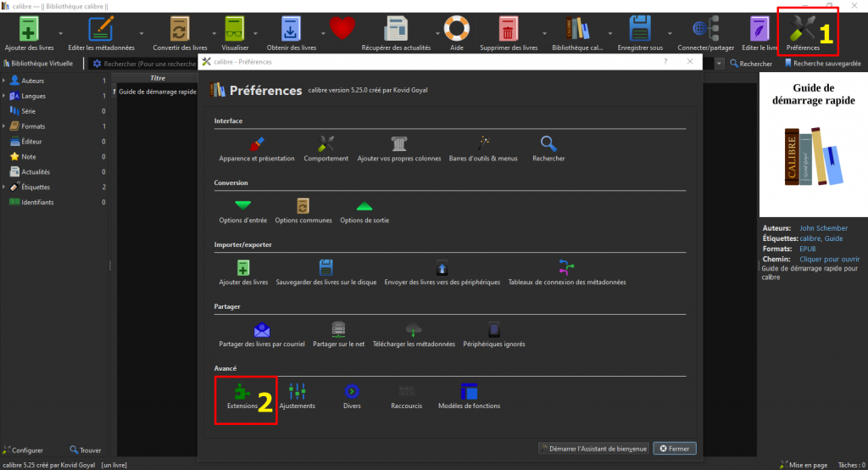Open Options de sortie conversion settings

pyautogui.click(x=364, y=210)
